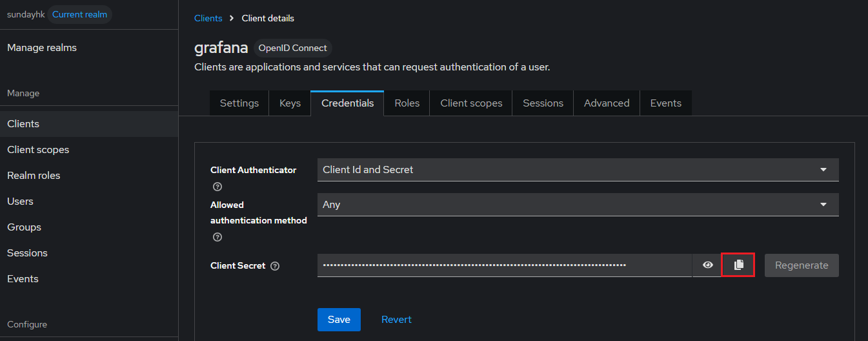The width and height of the screenshot is (868, 341).
Task: Open Users in the sidebar
Action: click(89, 201)
